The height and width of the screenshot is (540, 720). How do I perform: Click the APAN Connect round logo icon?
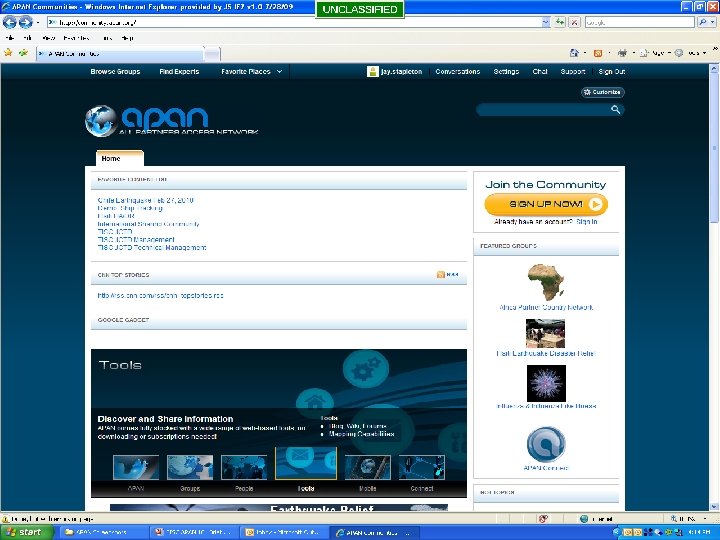[546, 444]
